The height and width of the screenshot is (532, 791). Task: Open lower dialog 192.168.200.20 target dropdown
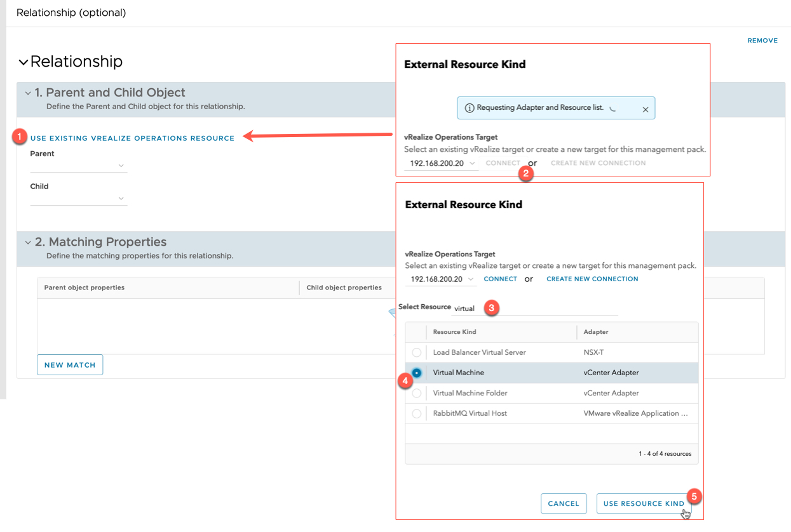pyautogui.click(x=442, y=279)
